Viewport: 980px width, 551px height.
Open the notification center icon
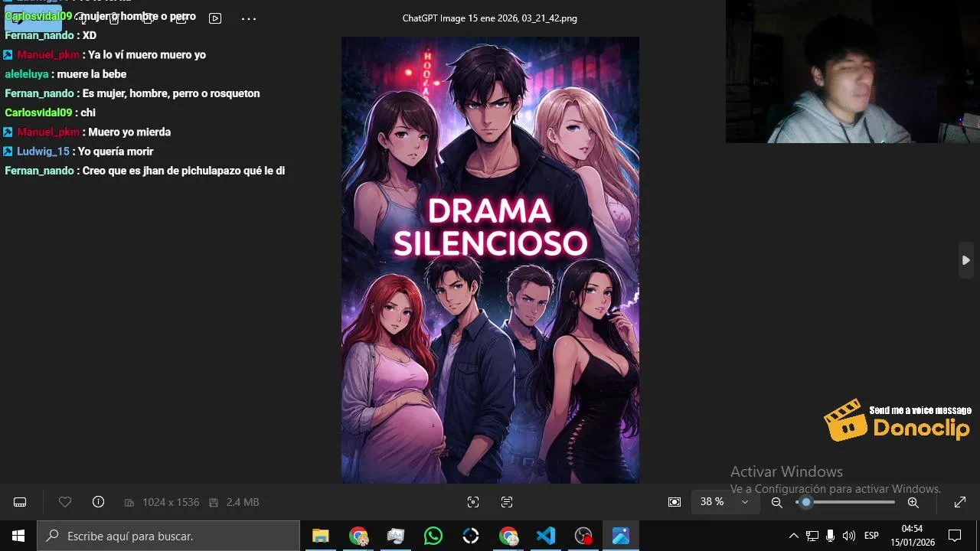tap(955, 536)
